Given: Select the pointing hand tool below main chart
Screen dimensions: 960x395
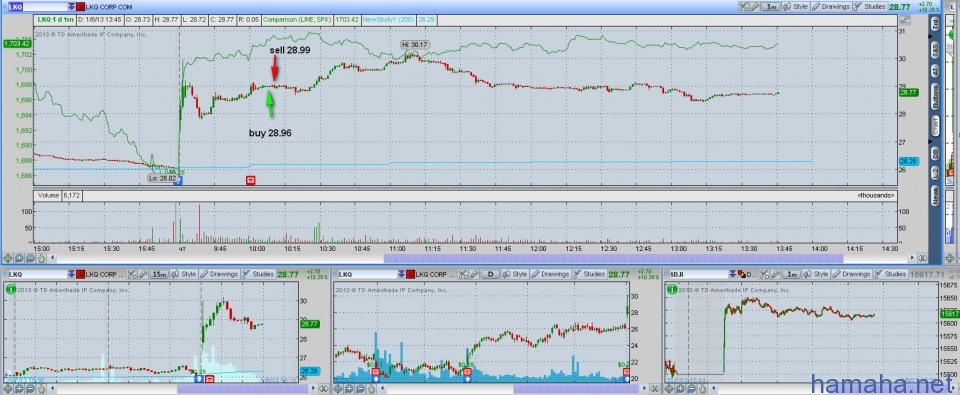Looking at the screenshot, I should pos(41,258).
